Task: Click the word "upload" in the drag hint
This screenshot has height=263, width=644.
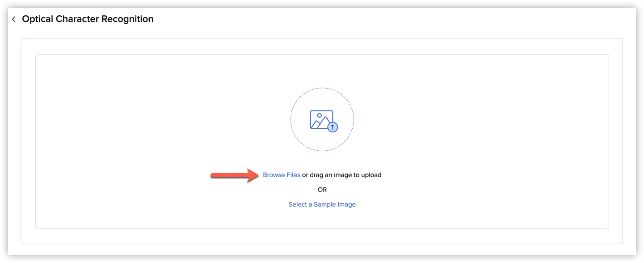Action: pyautogui.click(x=371, y=175)
